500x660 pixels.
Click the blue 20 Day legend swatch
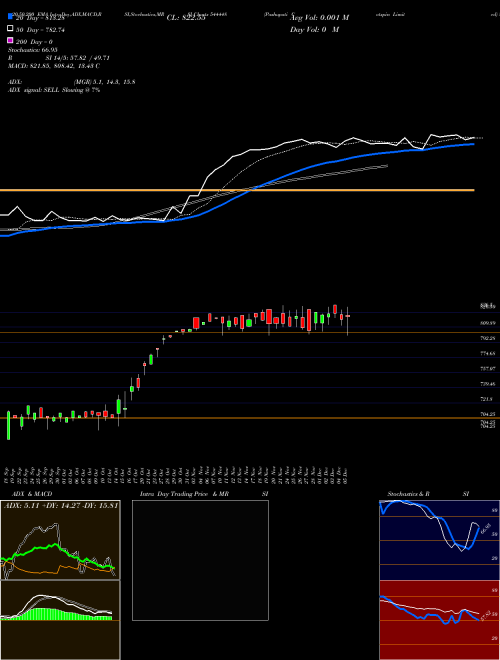pyautogui.click(x=10, y=17)
